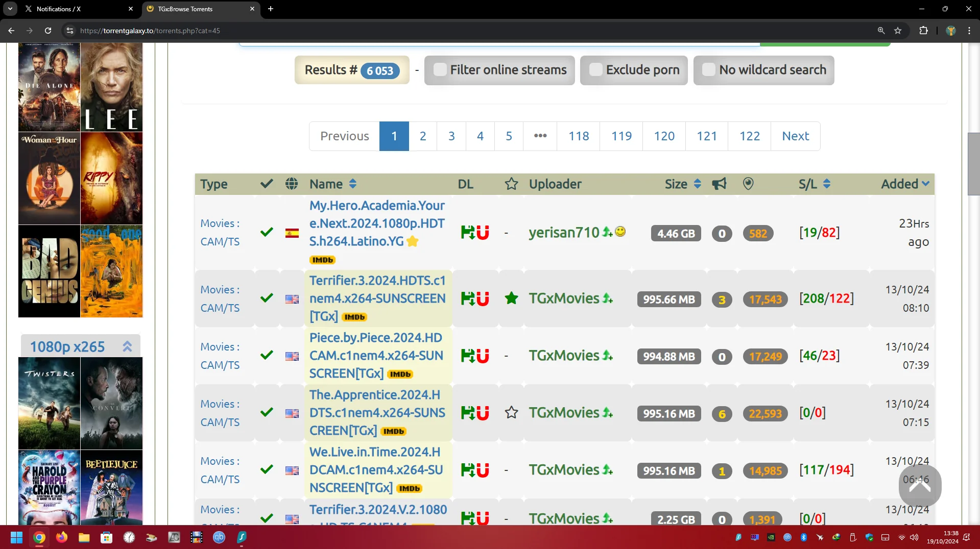Open the Woman of the Hour poster thumbnail
This screenshot has height=549, width=980.
coord(49,179)
